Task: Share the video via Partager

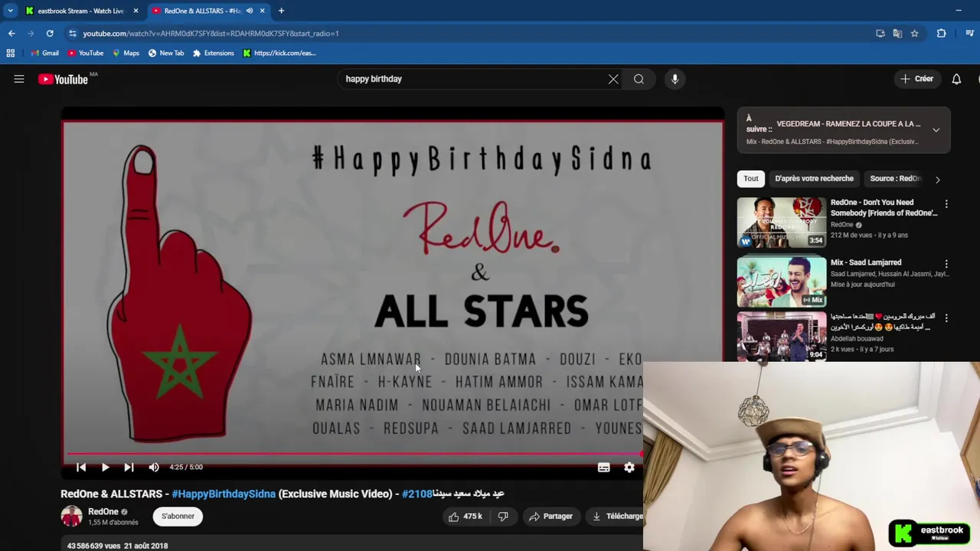Action: (550, 517)
